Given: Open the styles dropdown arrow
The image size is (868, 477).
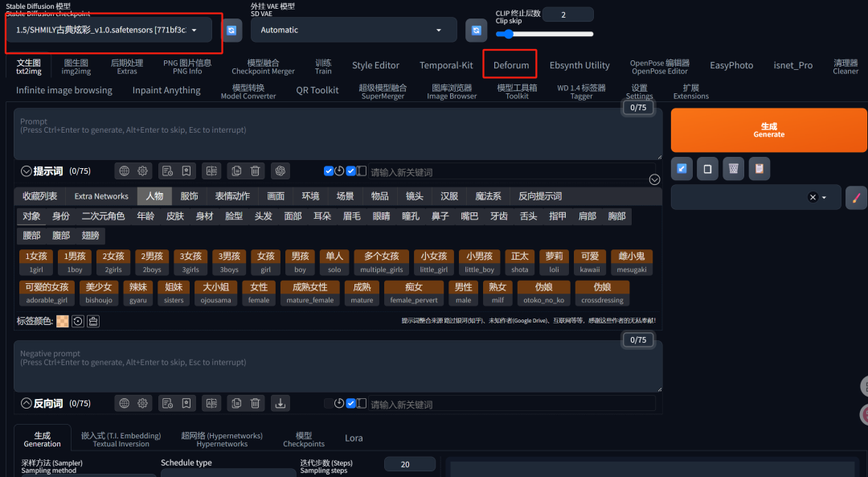Looking at the screenshot, I should (x=825, y=198).
